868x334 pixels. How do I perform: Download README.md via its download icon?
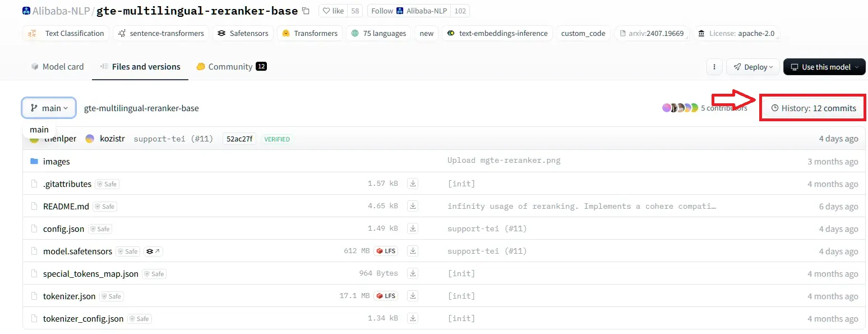tap(413, 206)
